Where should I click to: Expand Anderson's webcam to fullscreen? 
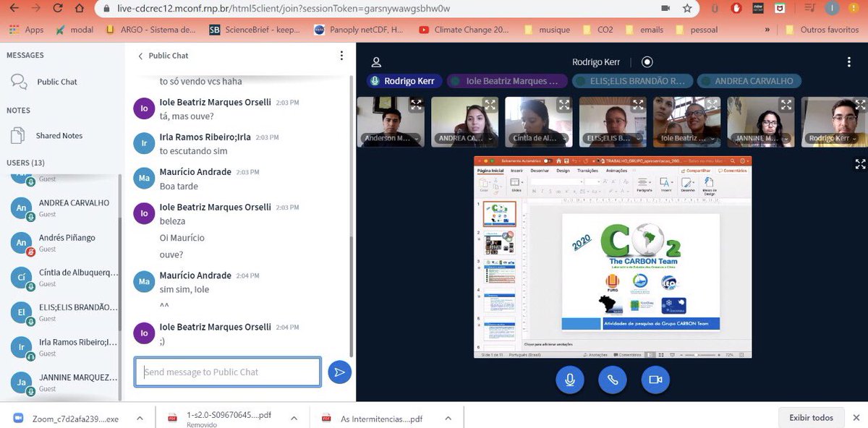click(417, 105)
